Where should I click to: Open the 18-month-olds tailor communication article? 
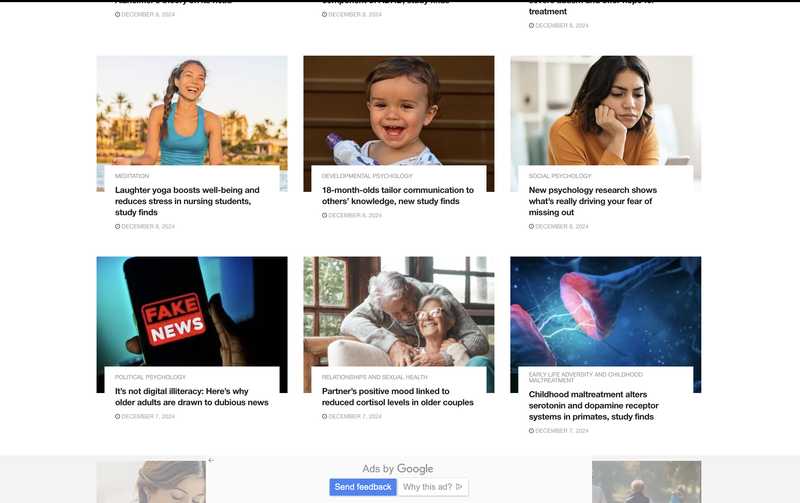coord(398,195)
